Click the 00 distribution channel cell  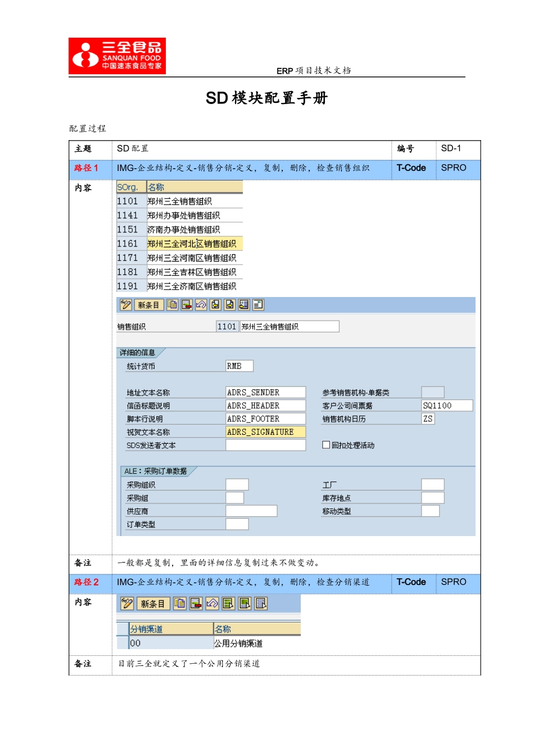pyautogui.click(x=171, y=643)
